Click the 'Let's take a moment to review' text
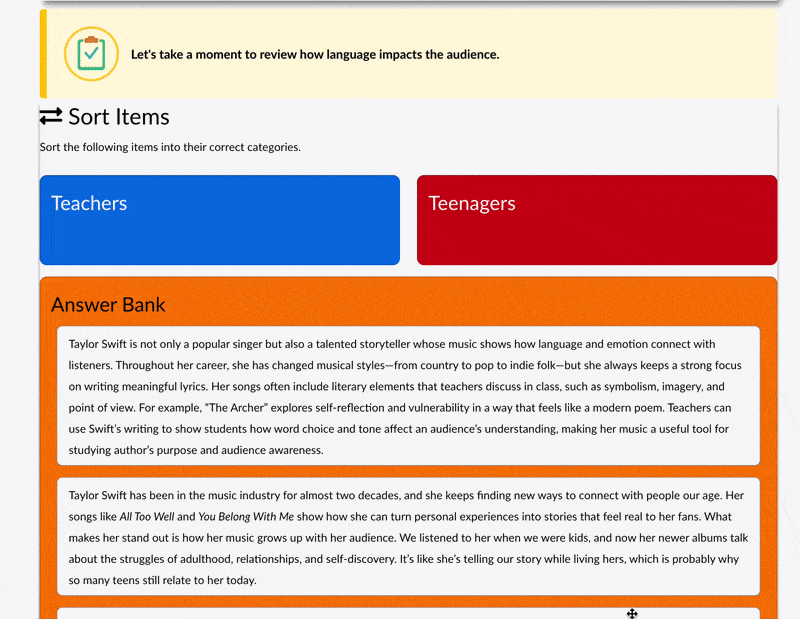 tap(315, 55)
